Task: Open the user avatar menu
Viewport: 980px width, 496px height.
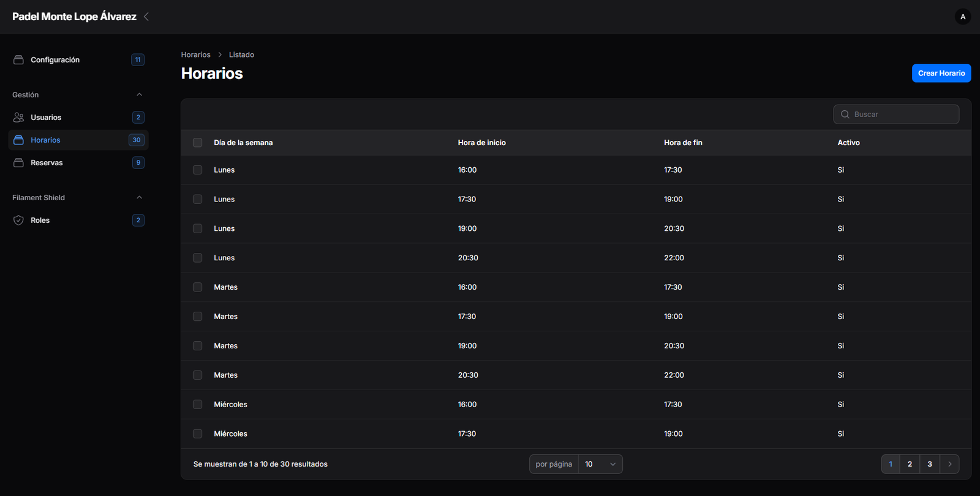Action: (962, 17)
